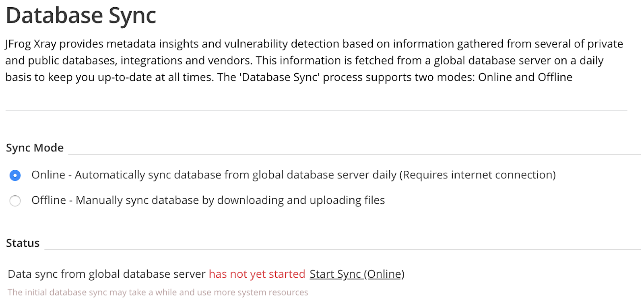The width and height of the screenshot is (644, 308).
Task: Click the initial database sync hint note
Action: [158, 292]
